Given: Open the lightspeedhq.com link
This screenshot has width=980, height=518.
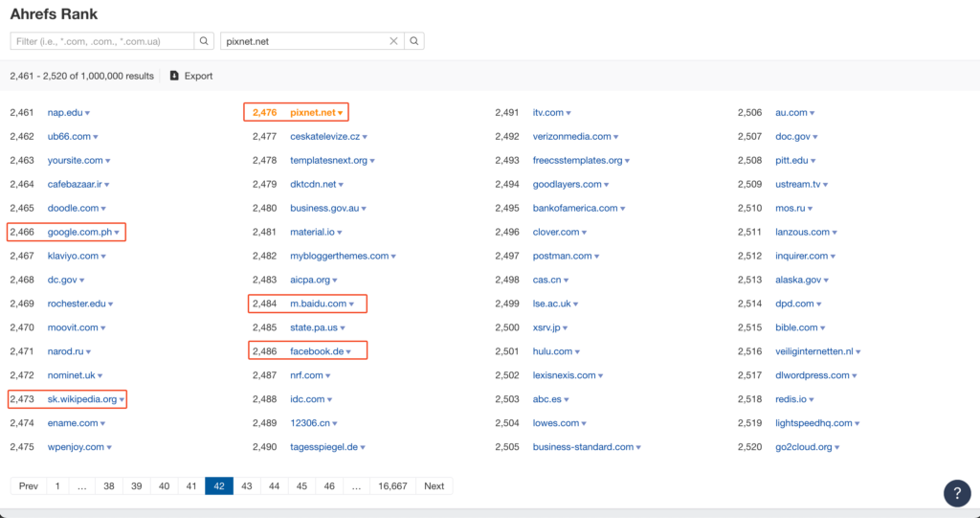Looking at the screenshot, I should point(813,423).
